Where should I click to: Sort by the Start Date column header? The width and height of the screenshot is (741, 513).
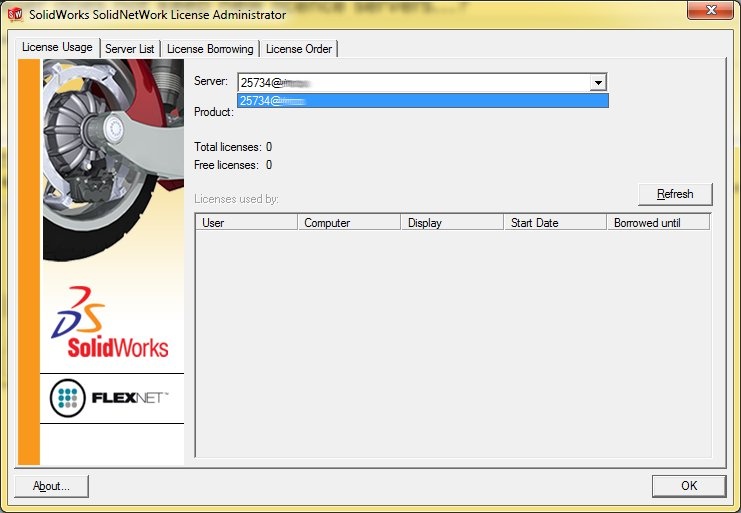click(555, 222)
